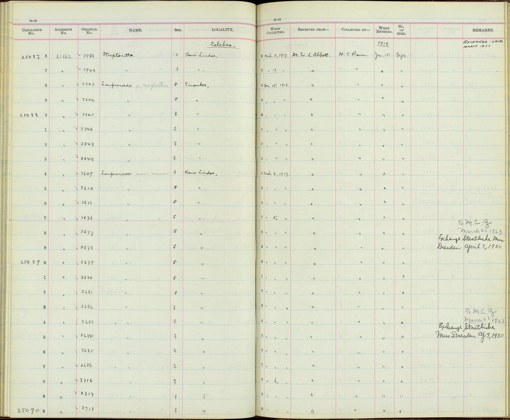
Task: Select original number "3677"
Action: 87,233
